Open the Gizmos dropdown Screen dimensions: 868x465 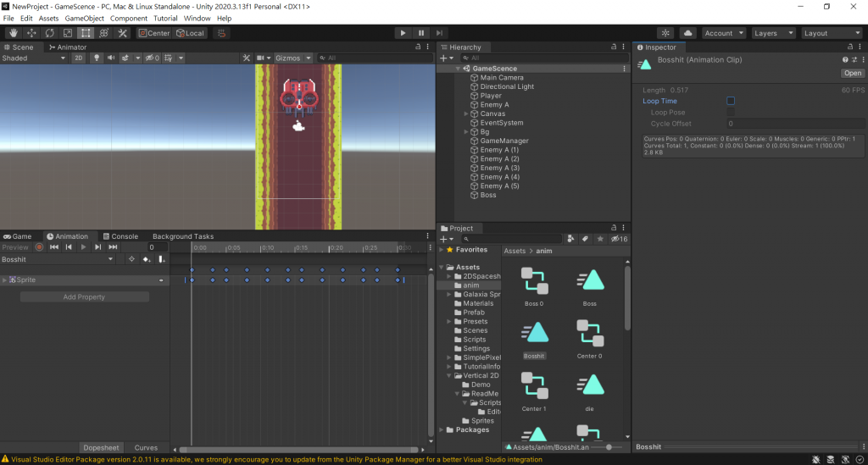[x=293, y=58]
